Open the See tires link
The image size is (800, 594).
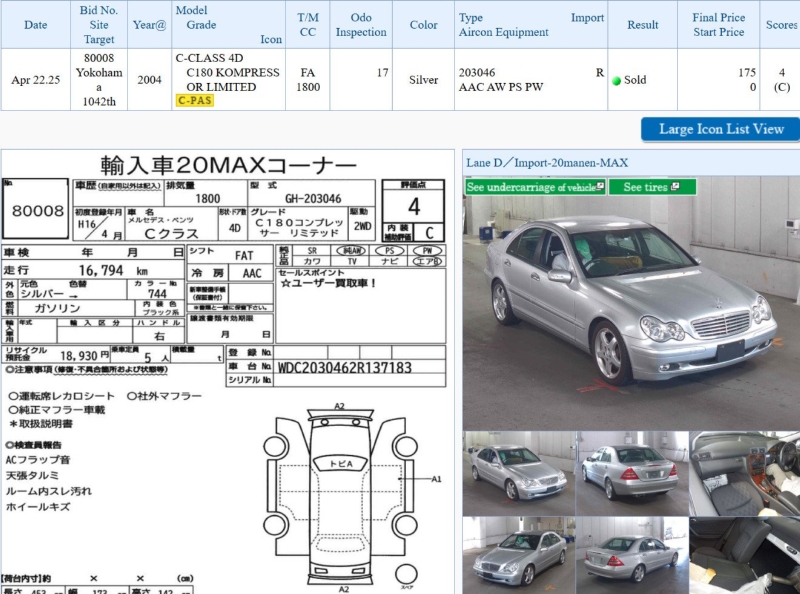tap(645, 187)
